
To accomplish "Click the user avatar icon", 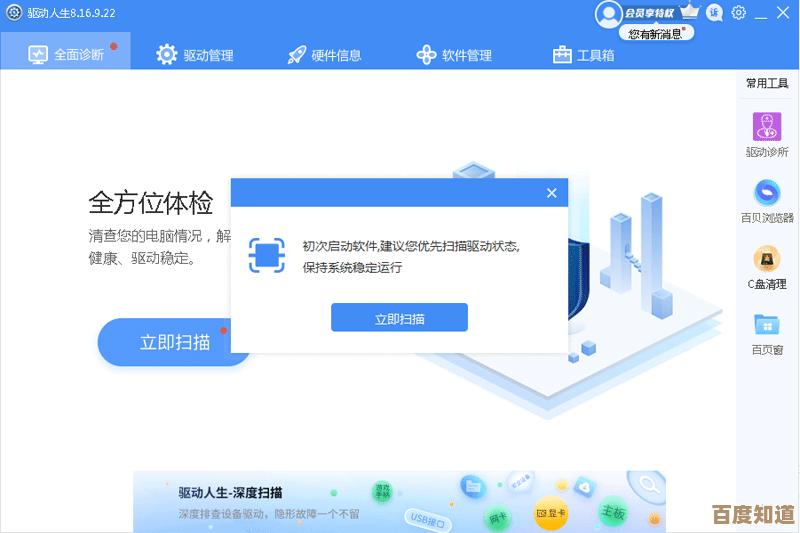I will 608,13.
